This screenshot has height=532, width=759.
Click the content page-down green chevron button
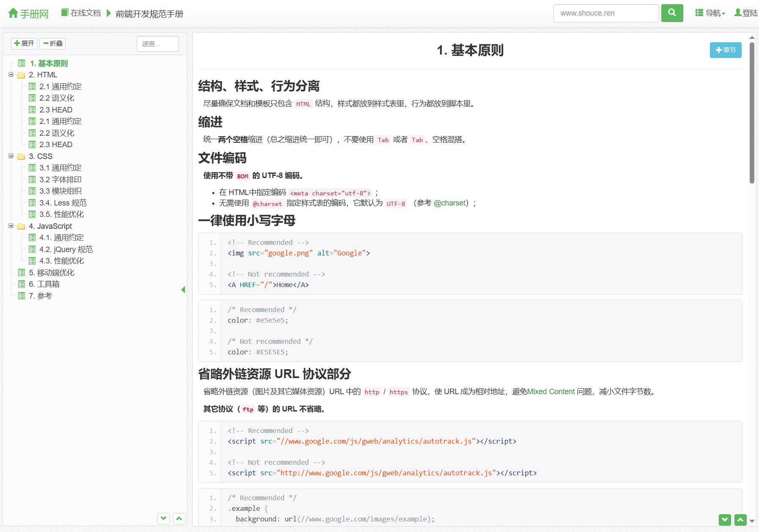coord(725,520)
